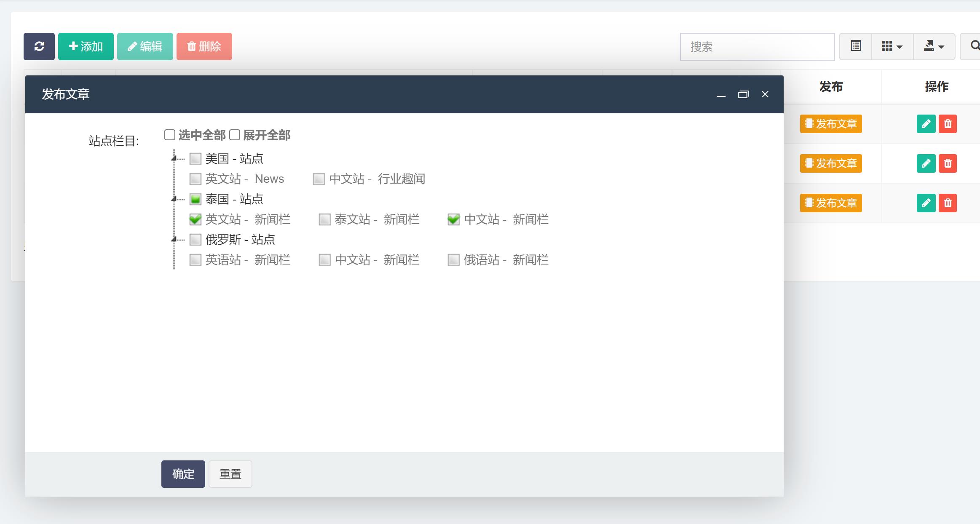Maximize the 发布文章 dialog
This screenshot has width=980, height=524.
743,94
